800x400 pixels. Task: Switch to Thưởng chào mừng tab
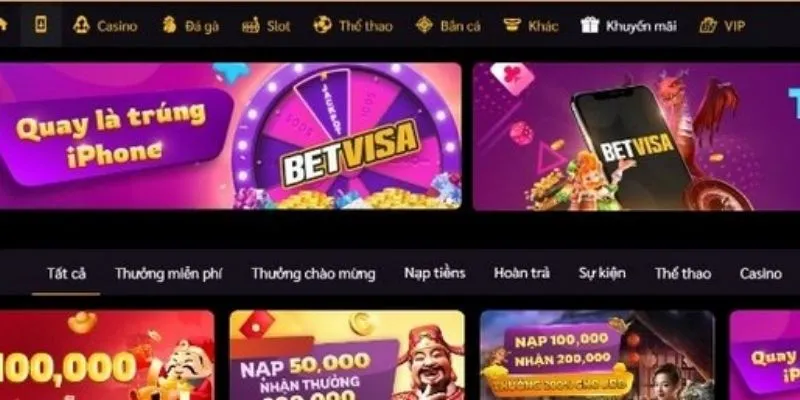coord(313,274)
